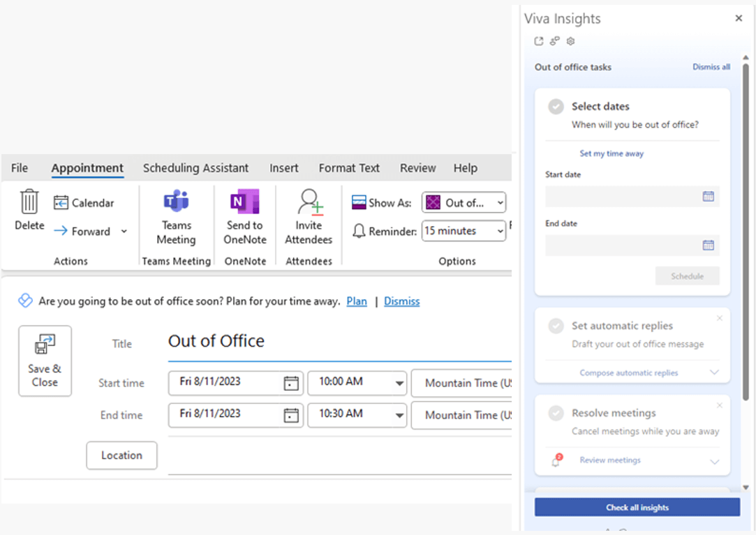756x535 pixels.
Task: Open the File tab
Action: (x=20, y=167)
